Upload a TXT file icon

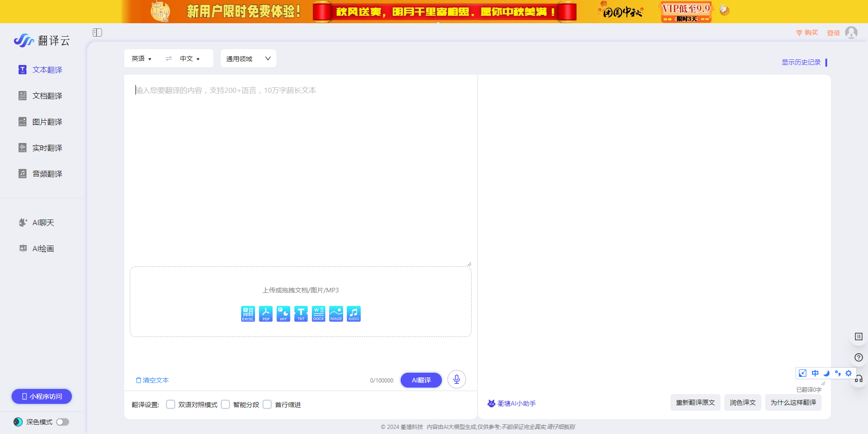click(x=301, y=314)
